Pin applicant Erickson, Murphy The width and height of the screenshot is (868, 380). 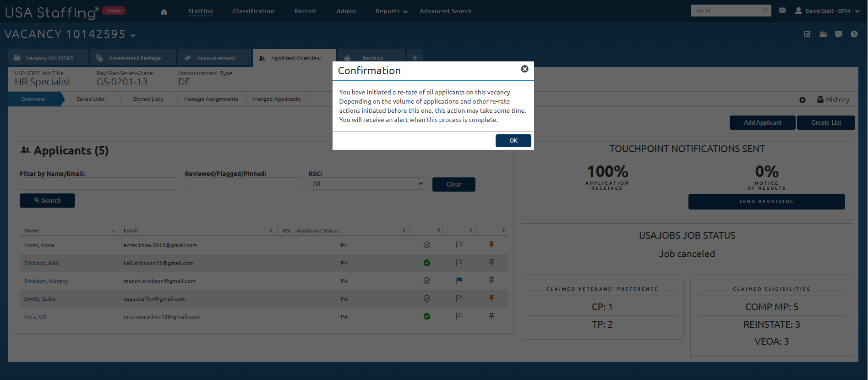[x=491, y=281]
